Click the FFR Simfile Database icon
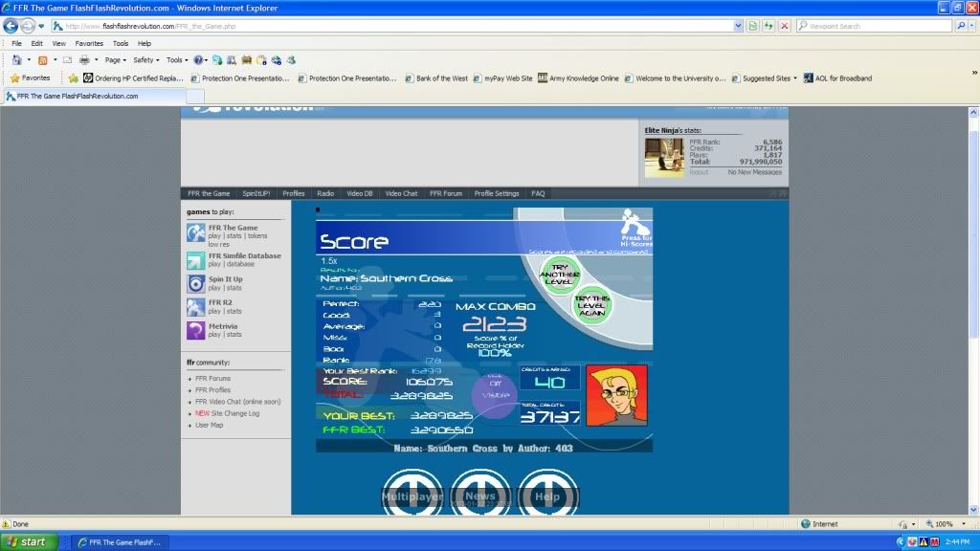The image size is (980, 551). (195, 260)
